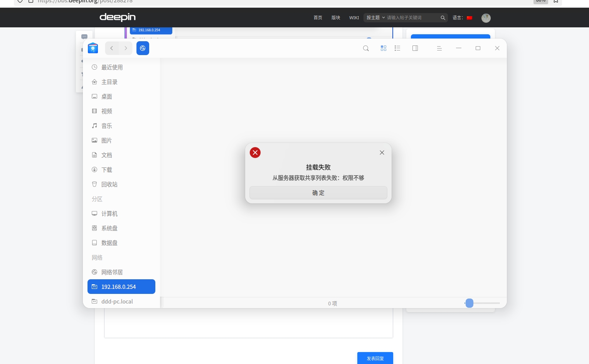Image resolution: width=589 pixels, height=364 pixels.
Task: Open 最近使用 in the sidebar
Action: tap(121, 67)
